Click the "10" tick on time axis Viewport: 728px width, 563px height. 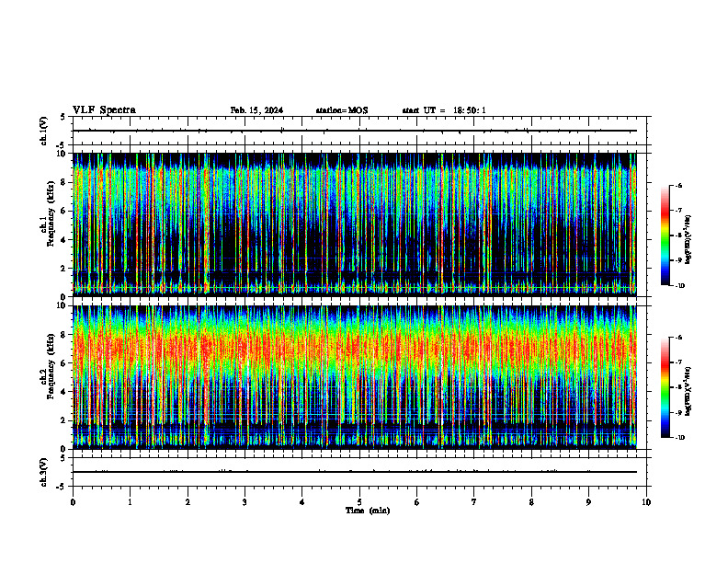coord(646,502)
